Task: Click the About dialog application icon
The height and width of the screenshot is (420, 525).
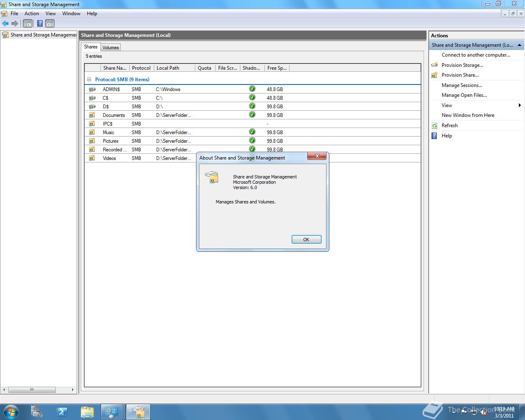Action: point(212,177)
